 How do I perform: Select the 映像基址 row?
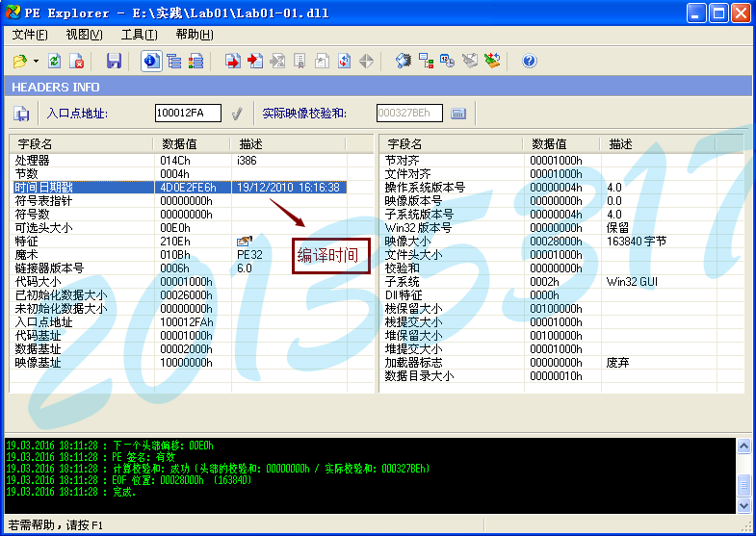click(180, 363)
